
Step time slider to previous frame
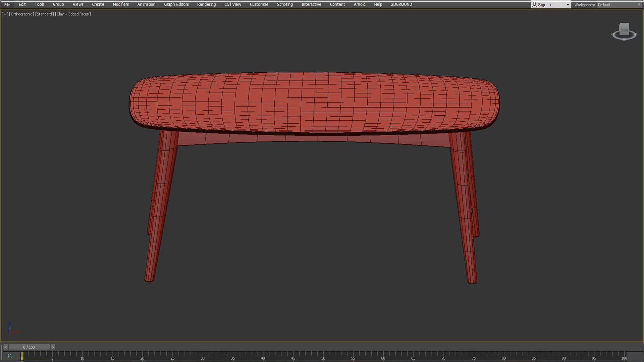[x=5, y=347]
